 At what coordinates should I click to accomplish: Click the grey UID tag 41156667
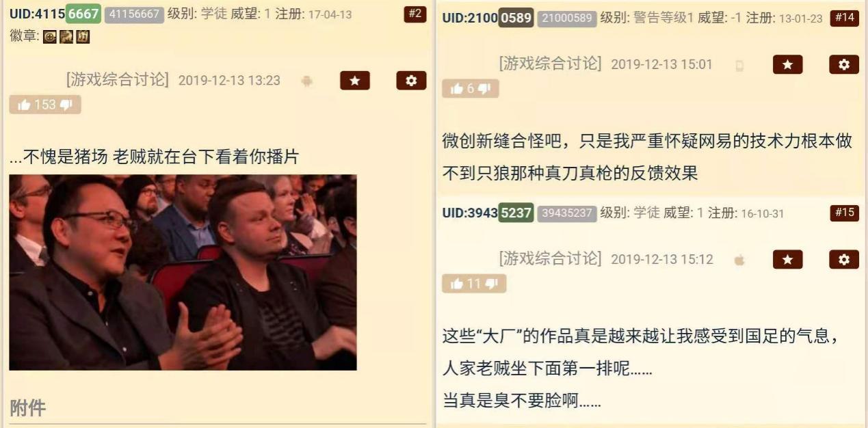(x=134, y=14)
